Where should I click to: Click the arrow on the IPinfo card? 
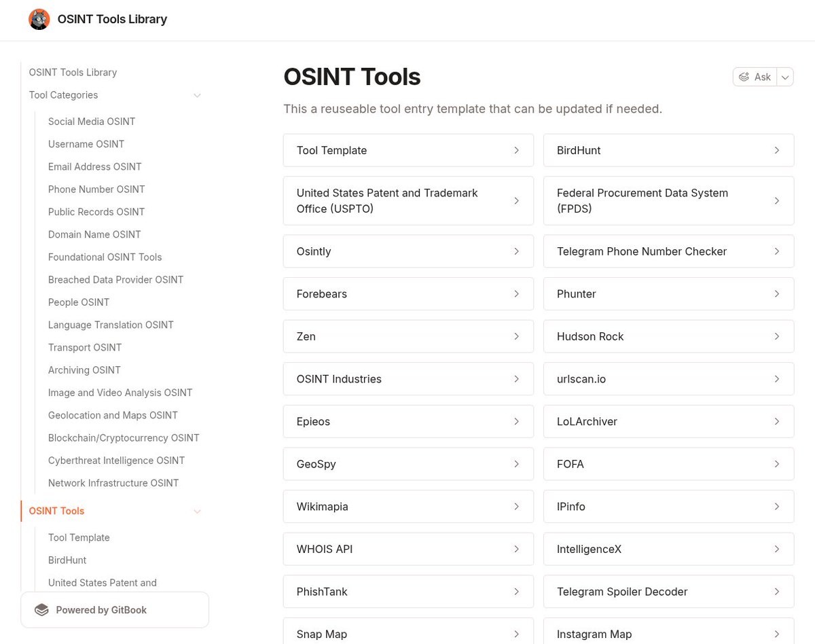[777, 507]
